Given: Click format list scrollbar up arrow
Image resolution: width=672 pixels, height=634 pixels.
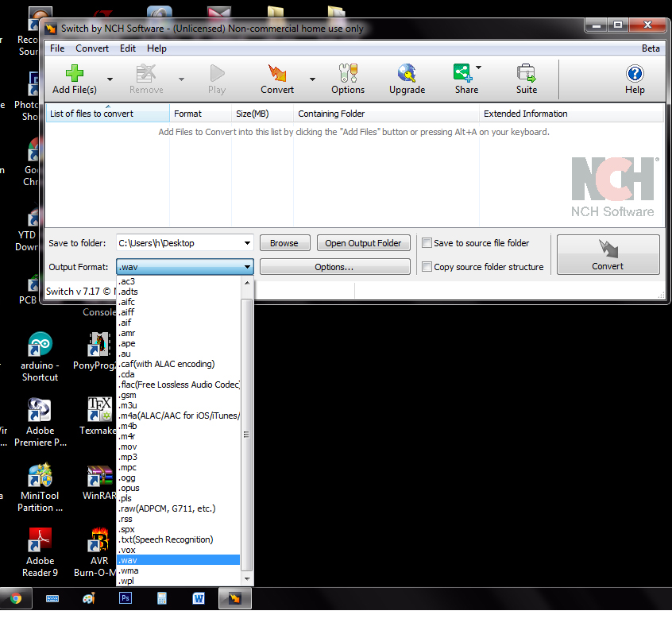Looking at the screenshot, I should coord(247,283).
